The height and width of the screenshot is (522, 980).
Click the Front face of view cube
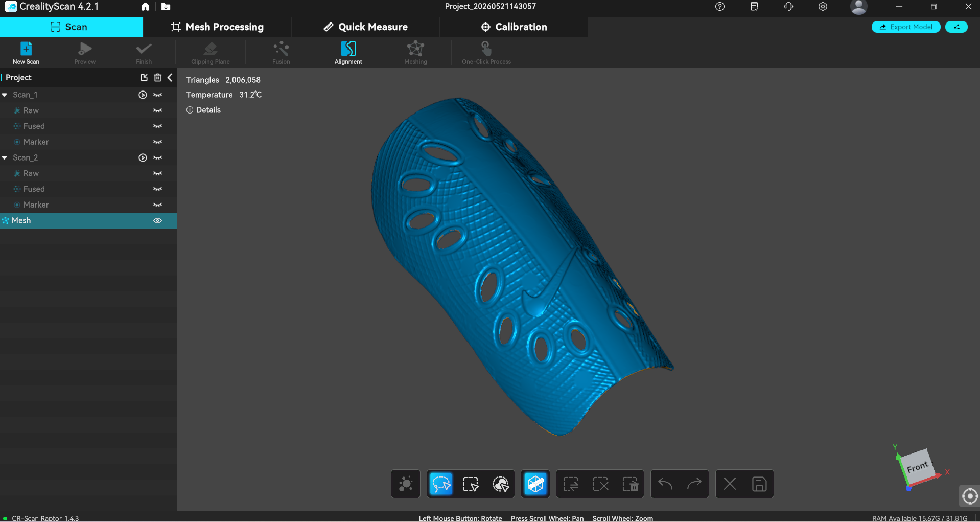click(918, 467)
